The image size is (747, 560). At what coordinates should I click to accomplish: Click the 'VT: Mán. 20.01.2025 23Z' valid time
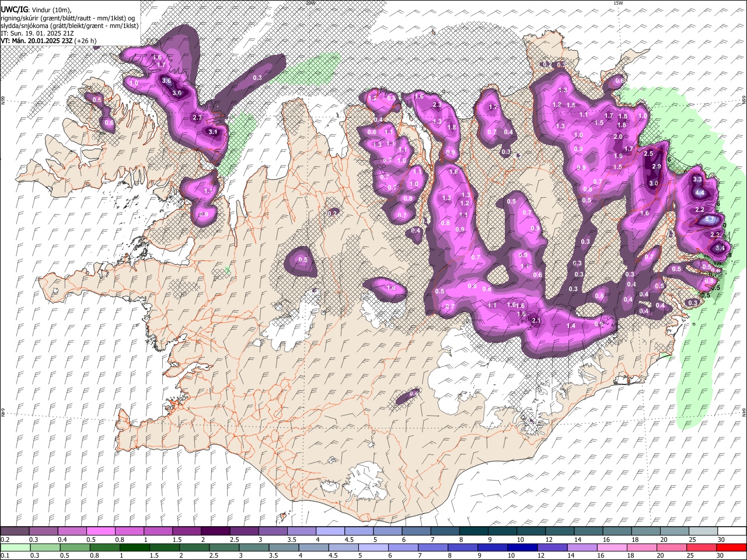[36, 41]
